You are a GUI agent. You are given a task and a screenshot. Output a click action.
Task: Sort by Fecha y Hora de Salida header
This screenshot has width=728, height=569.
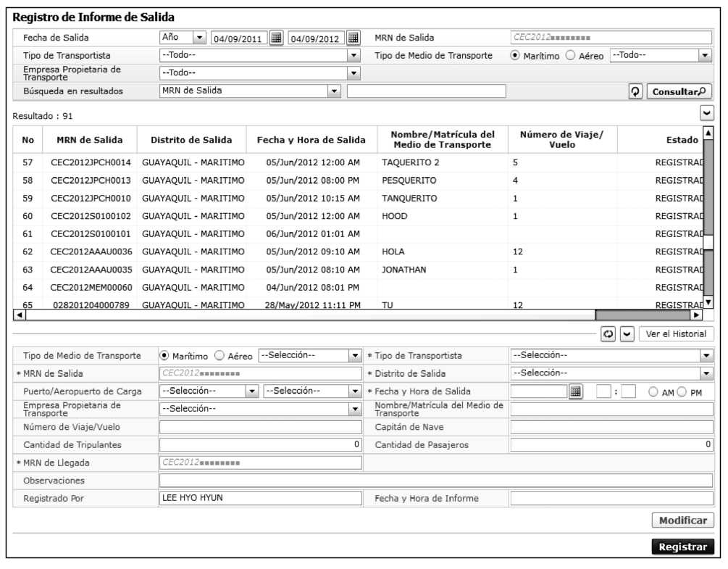[311, 140]
